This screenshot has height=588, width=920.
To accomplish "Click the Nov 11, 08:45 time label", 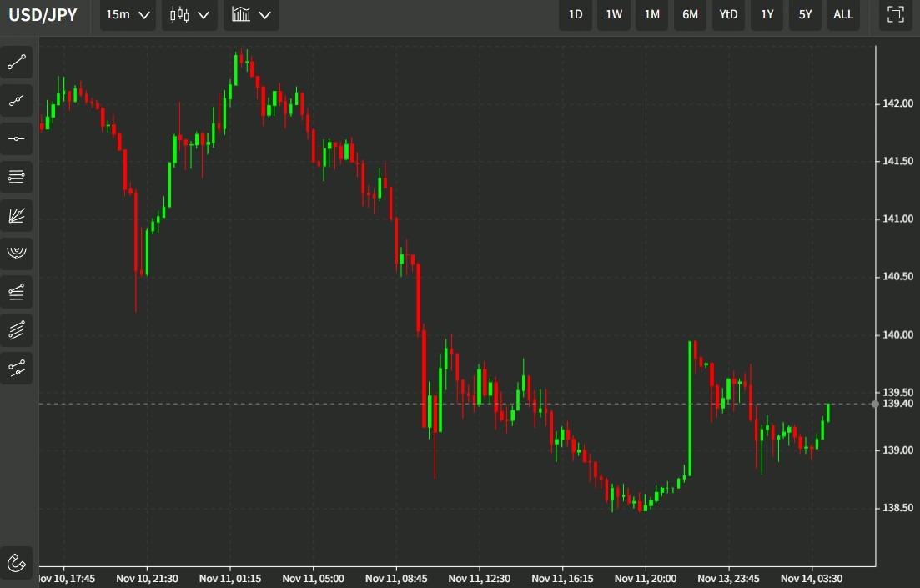I will pos(396,579).
